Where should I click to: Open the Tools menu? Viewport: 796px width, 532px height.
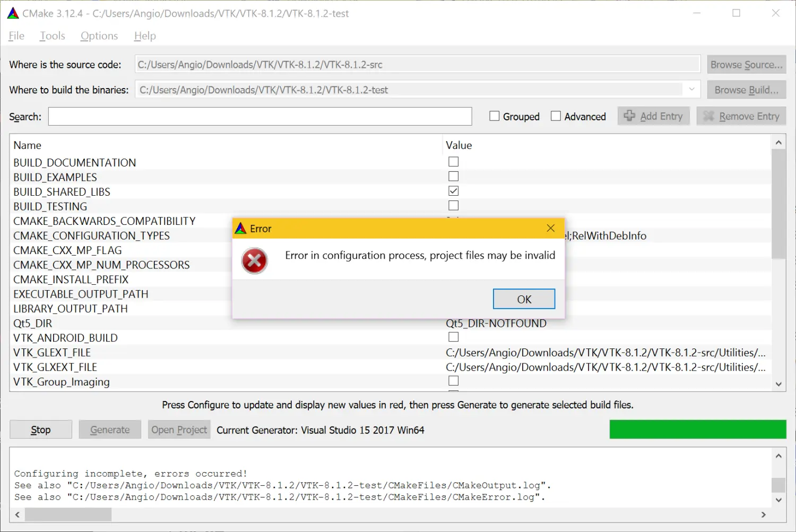point(52,36)
